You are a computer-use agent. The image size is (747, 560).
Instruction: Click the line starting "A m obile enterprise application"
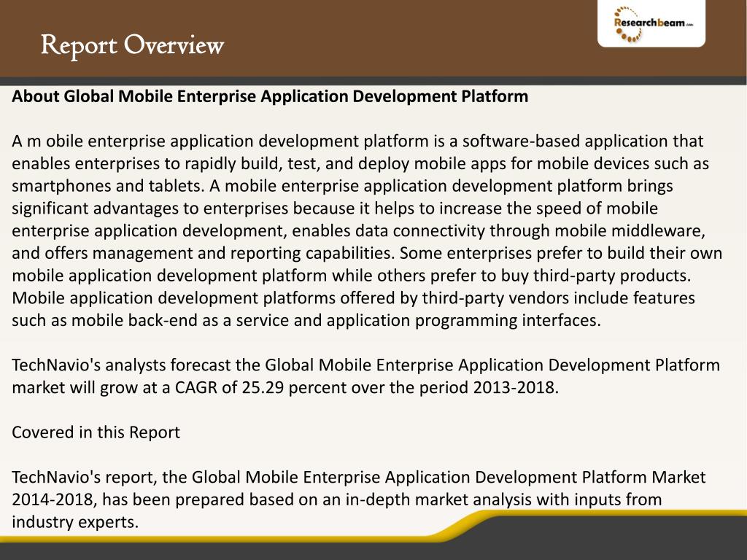coord(357,141)
